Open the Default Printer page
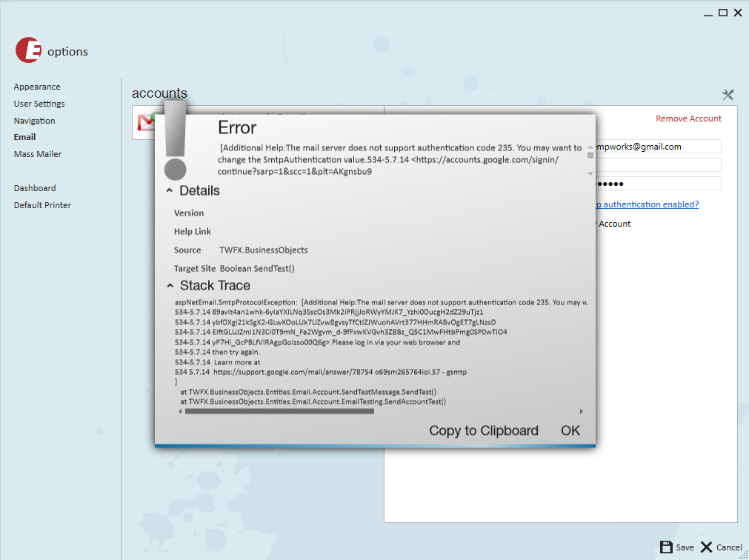749x560 pixels. tap(42, 205)
